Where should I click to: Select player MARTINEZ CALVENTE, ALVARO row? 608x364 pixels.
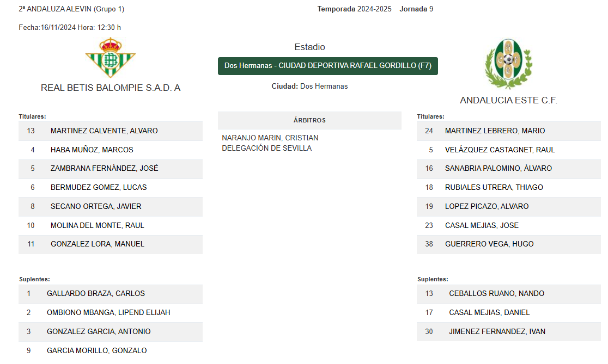click(111, 131)
